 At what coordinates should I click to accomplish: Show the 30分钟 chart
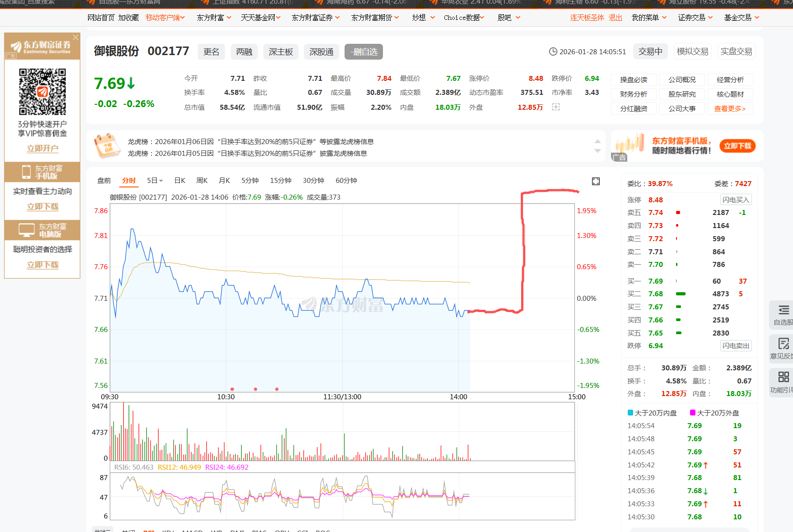[x=313, y=181]
